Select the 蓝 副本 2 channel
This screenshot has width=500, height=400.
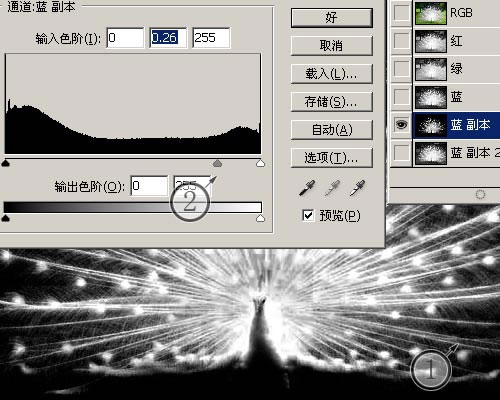(457, 153)
